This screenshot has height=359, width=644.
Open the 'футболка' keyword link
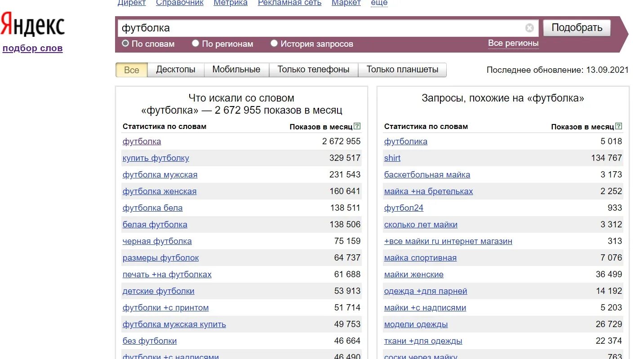point(142,142)
